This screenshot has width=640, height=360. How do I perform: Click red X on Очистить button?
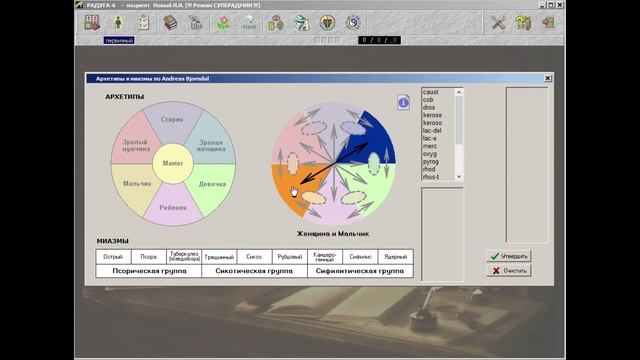496,271
